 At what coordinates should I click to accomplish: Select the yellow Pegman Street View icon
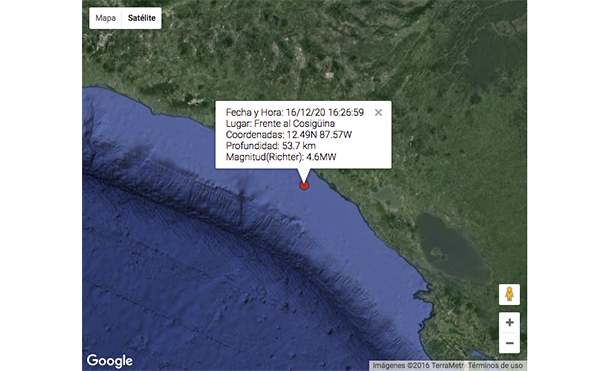509,294
